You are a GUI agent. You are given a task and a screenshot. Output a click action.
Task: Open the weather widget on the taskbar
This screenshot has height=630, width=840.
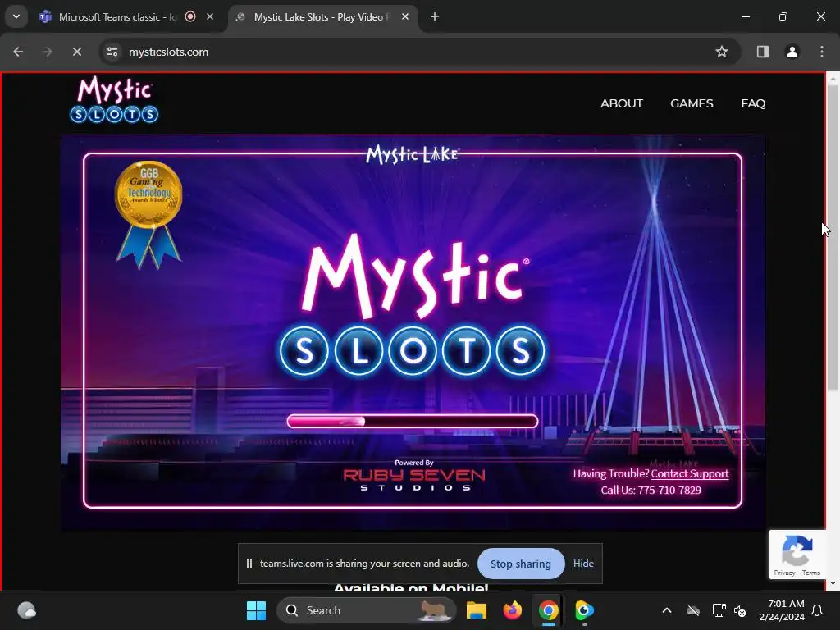[27, 610]
